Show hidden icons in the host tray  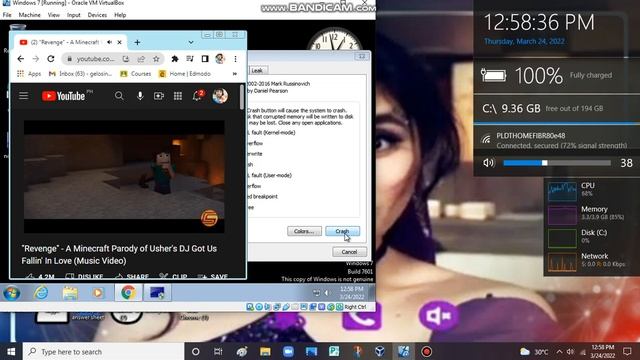(x=559, y=351)
